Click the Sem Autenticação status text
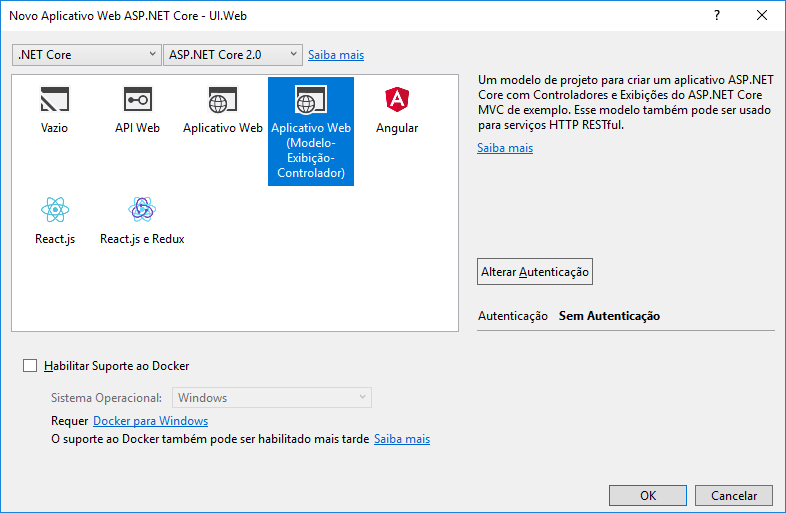The width and height of the screenshot is (786, 513). (609, 316)
